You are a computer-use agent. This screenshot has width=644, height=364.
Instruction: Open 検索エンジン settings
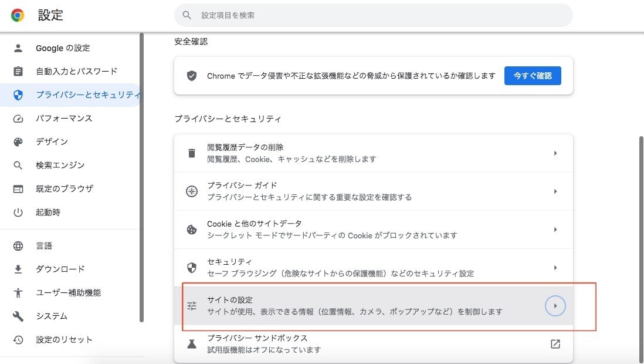click(x=60, y=166)
